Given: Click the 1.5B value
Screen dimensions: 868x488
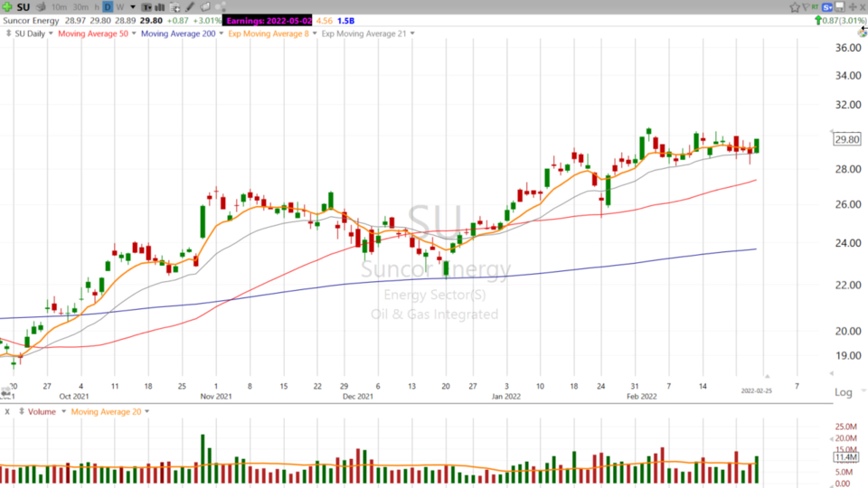Looking at the screenshot, I should click(x=346, y=21).
